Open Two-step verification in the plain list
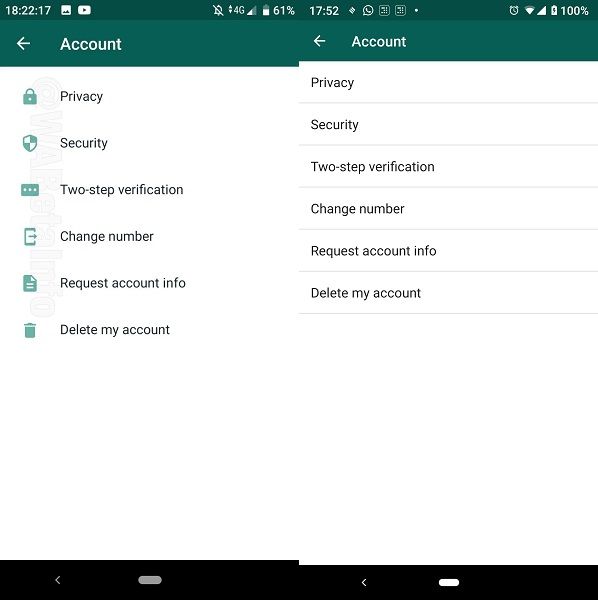 click(x=448, y=166)
